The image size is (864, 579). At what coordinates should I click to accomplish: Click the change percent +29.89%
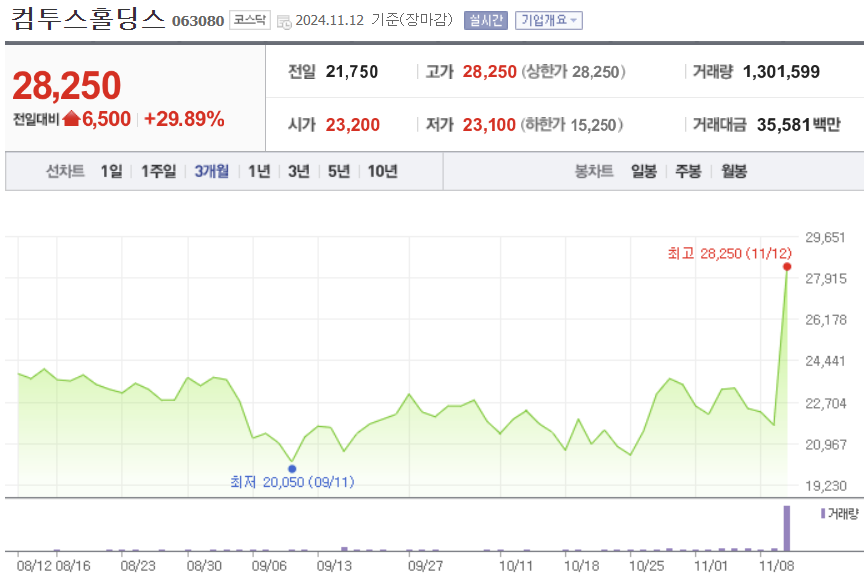pos(184,119)
